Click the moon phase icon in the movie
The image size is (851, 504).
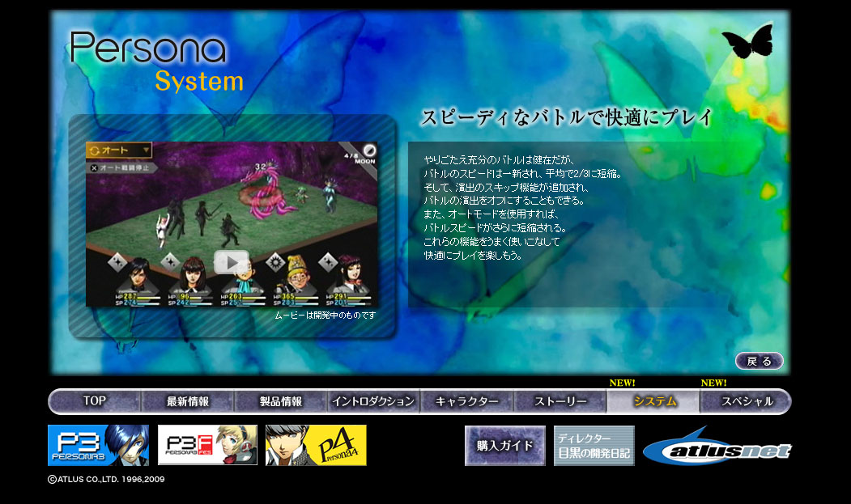(369, 150)
